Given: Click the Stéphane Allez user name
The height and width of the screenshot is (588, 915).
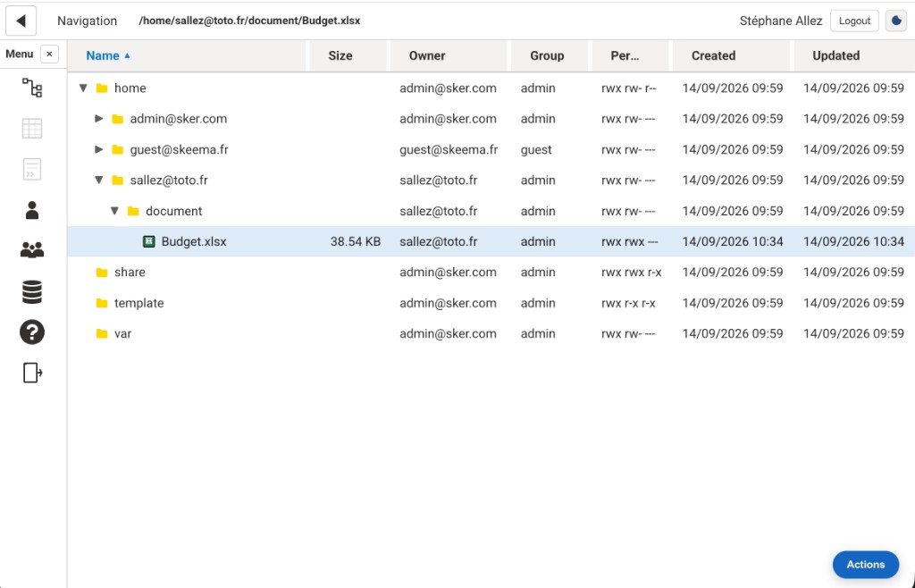Looking at the screenshot, I should point(781,21).
